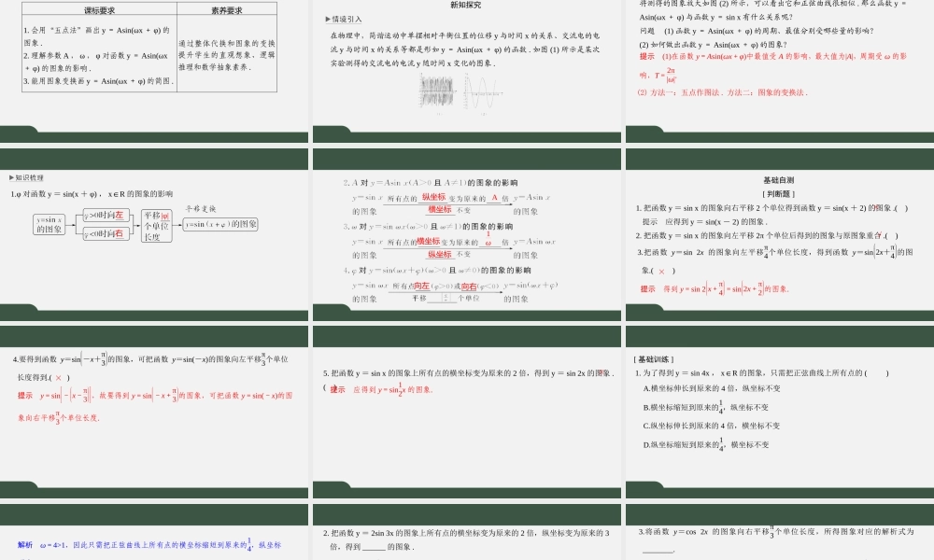This screenshot has height=560, width=934.
Task: Expand the φ<0时向右 branch arrow
Action: 106,233
